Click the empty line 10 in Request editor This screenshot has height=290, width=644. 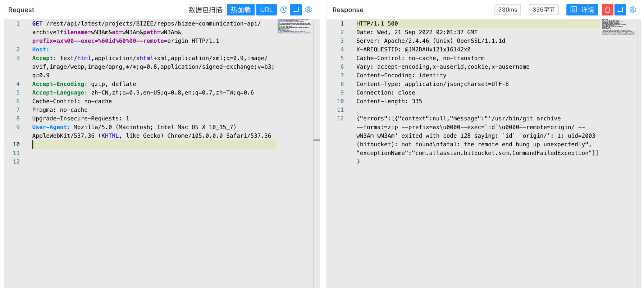tap(154, 144)
